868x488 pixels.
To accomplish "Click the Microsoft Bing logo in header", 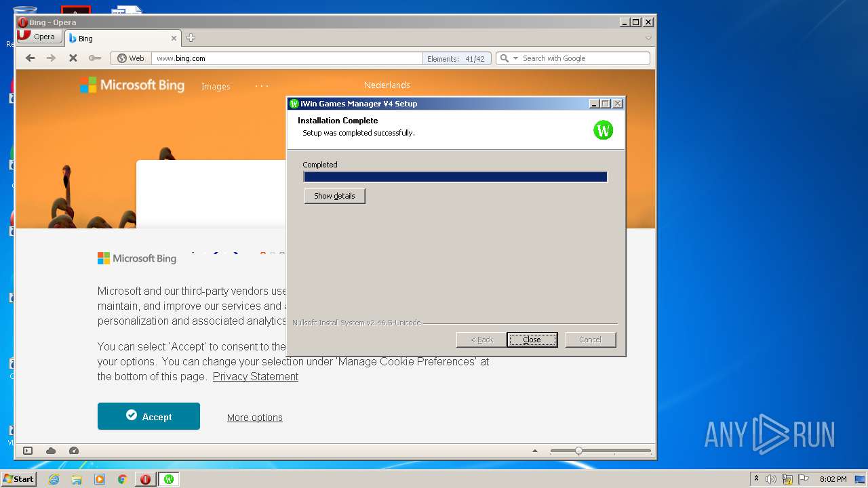I will point(132,85).
